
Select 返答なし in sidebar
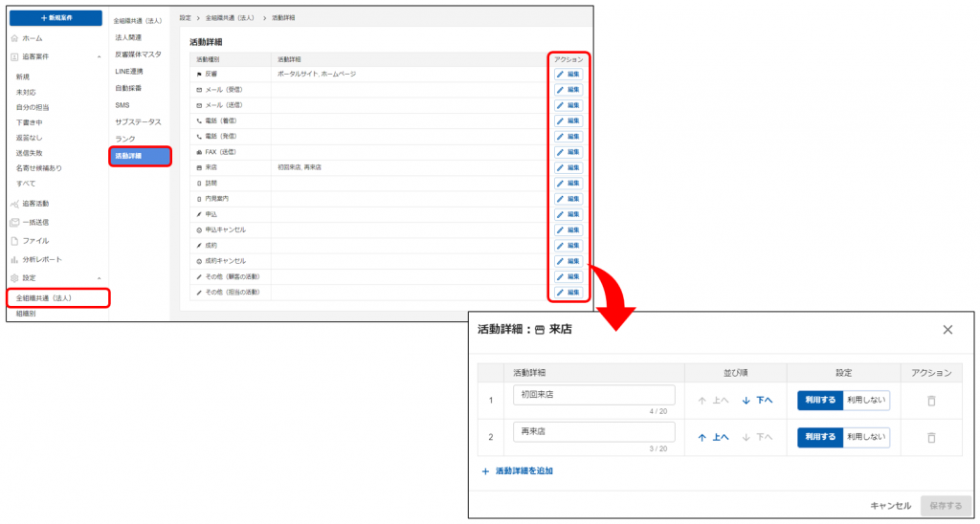(29, 138)
